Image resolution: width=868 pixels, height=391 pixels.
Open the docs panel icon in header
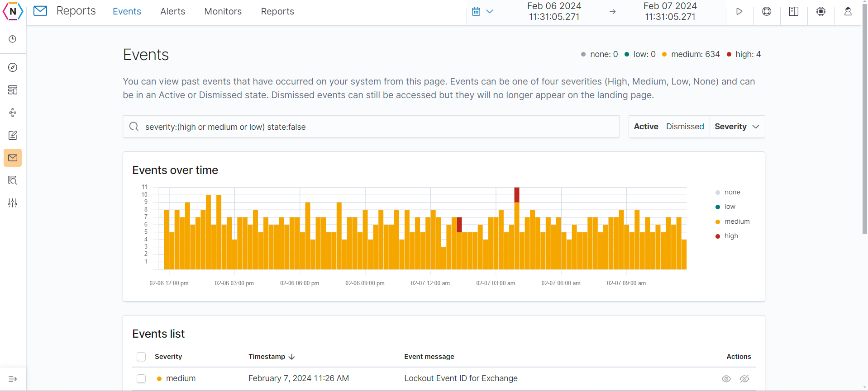tap(794, 12)
